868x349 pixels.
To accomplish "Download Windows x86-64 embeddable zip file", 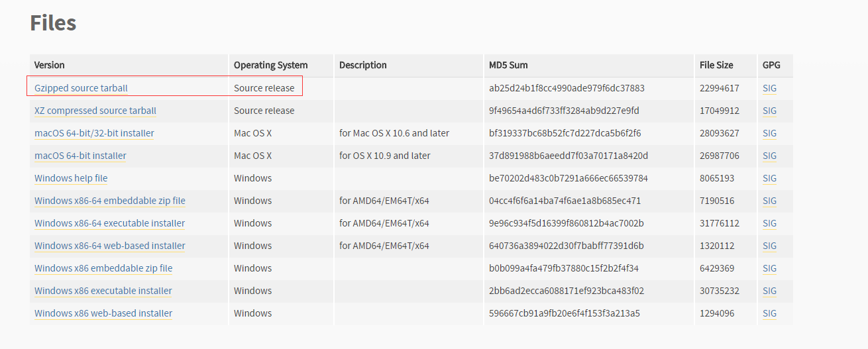I will point(110,201).
